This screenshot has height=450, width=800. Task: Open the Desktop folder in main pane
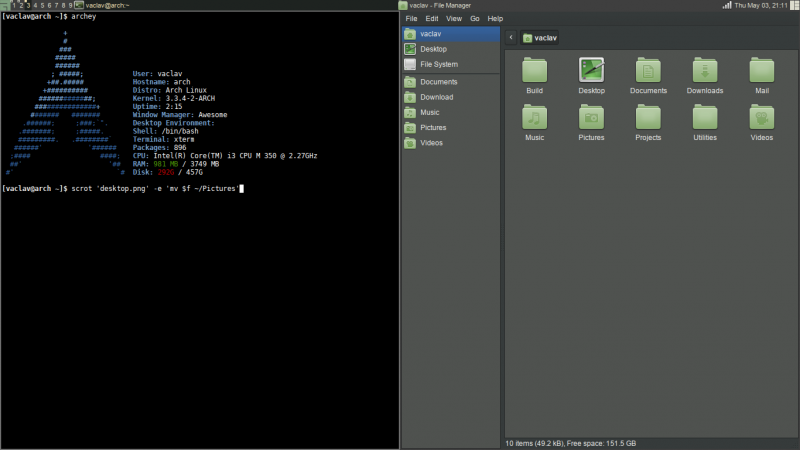click(x=591, y=71)
